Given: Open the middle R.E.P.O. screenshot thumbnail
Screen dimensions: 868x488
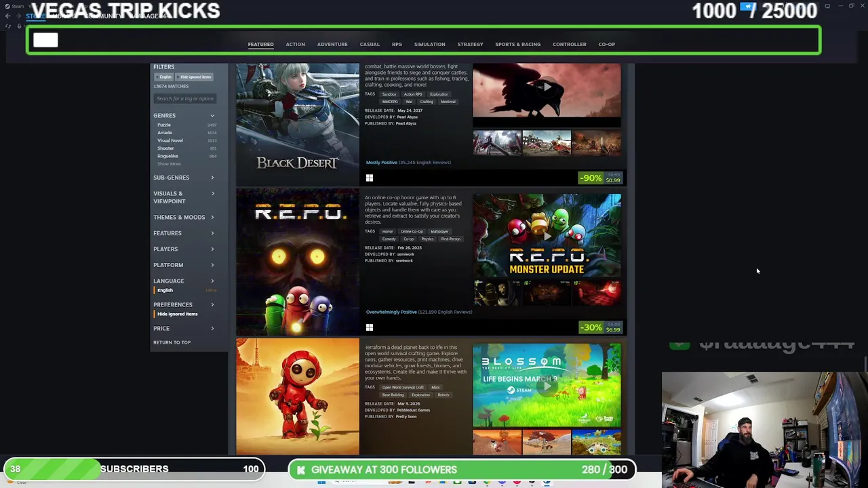Looking at the screenshot, I should [x=547, y=293].
